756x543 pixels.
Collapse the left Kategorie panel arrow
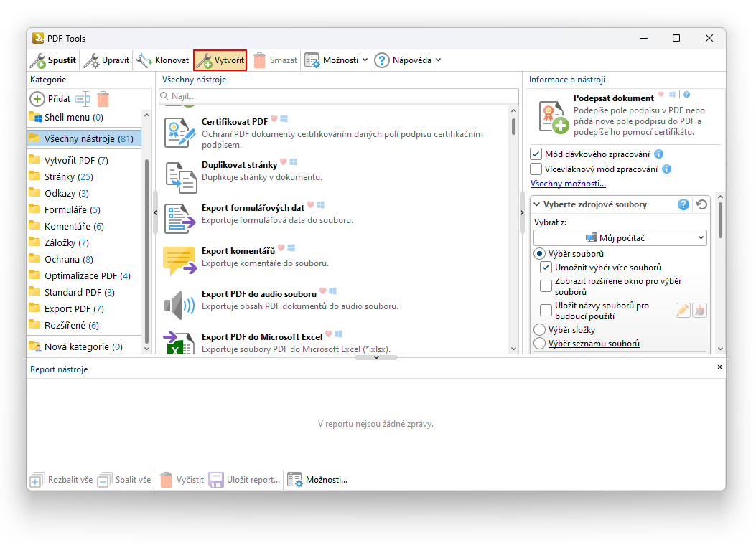155,212
